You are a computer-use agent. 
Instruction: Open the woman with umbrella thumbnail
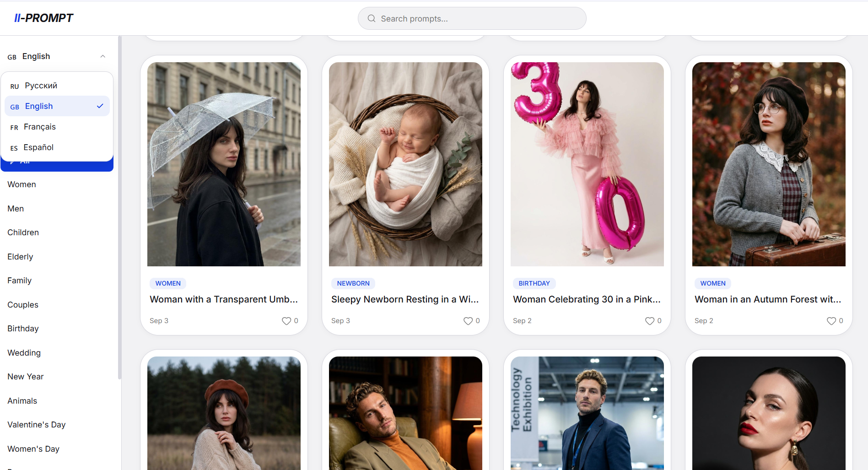click(x=224, y=164)
